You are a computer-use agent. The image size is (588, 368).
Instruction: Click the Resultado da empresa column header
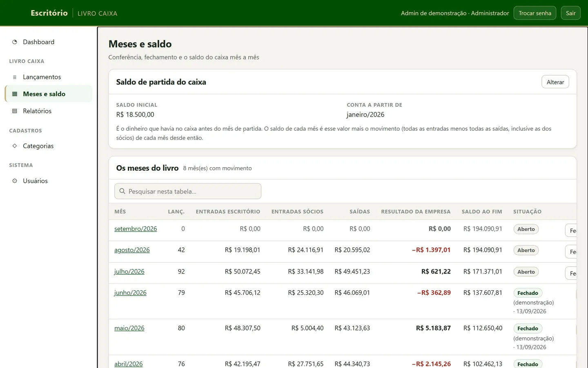(x=416, y=212)
